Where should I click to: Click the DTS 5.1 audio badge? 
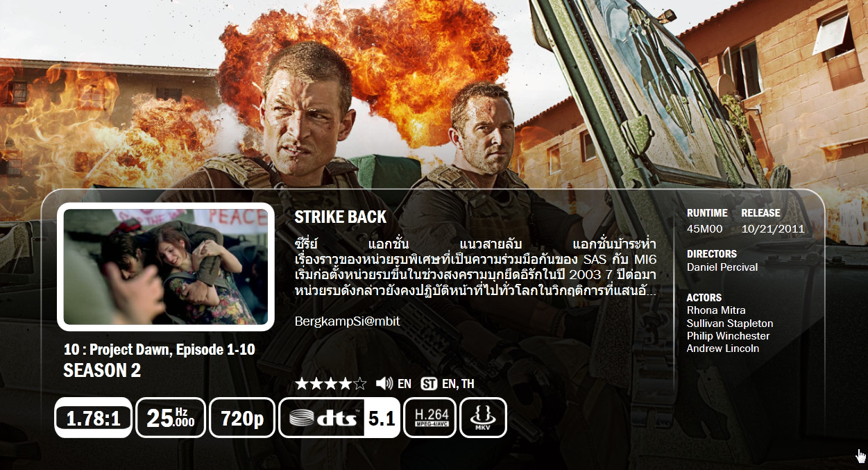tap(339, 418)
